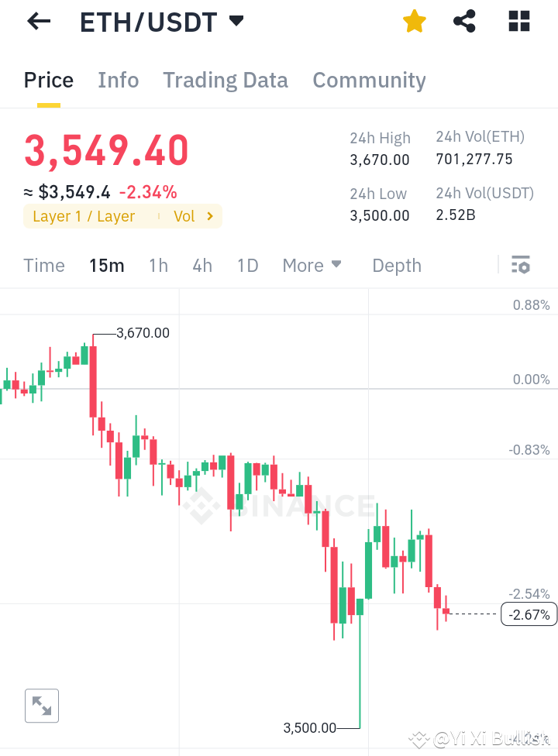The image size is (558, 756).
Task: Switch to the Community tab
Action: click(369, 80)
